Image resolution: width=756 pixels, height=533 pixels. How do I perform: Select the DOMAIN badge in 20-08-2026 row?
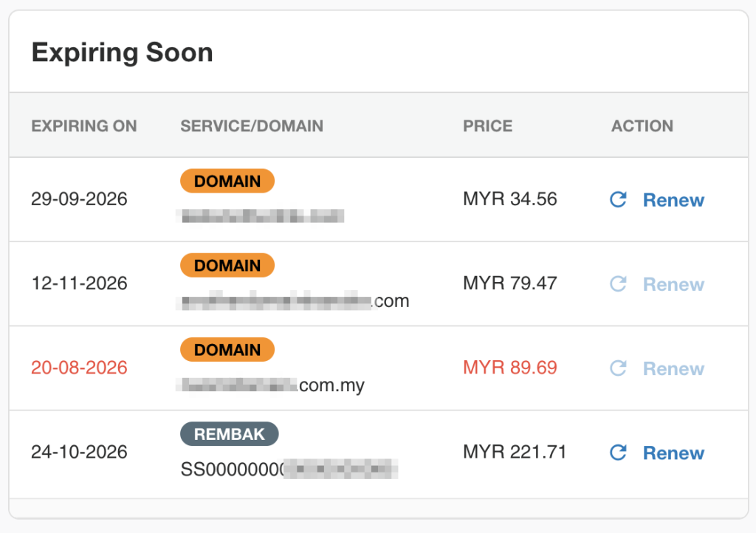[x=227, y=350]
